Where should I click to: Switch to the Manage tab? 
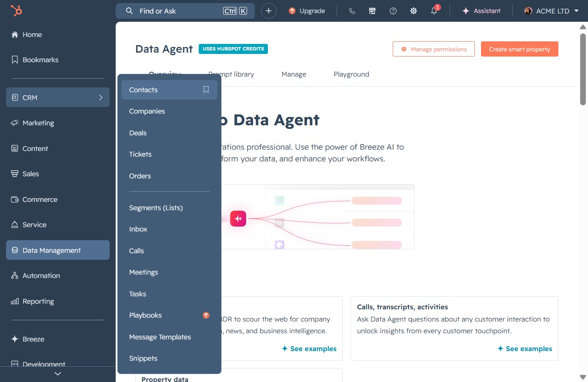[294, 74]
